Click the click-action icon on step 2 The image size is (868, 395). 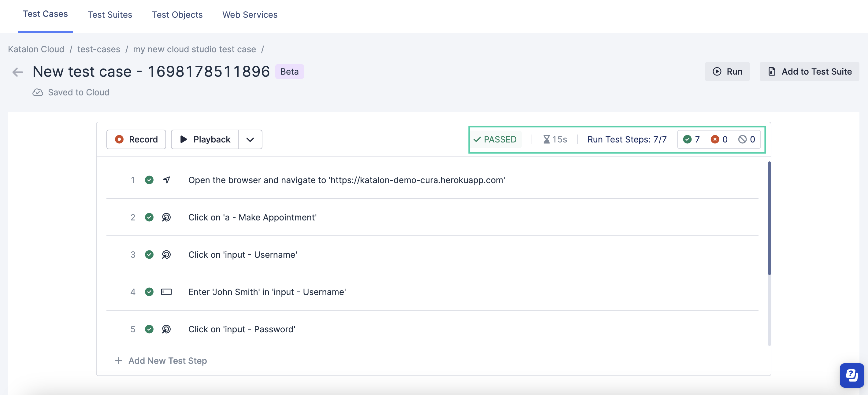pyautogui.click(x=166, y=217)
